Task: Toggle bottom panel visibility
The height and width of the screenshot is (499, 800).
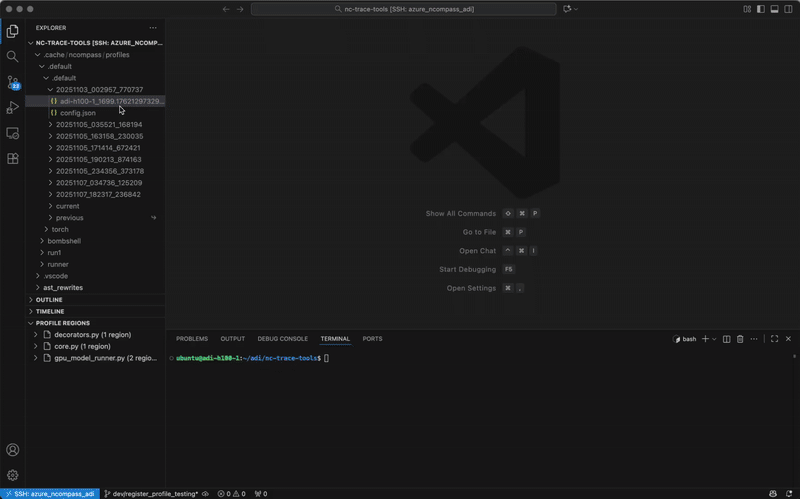Action: coord(774,9)
